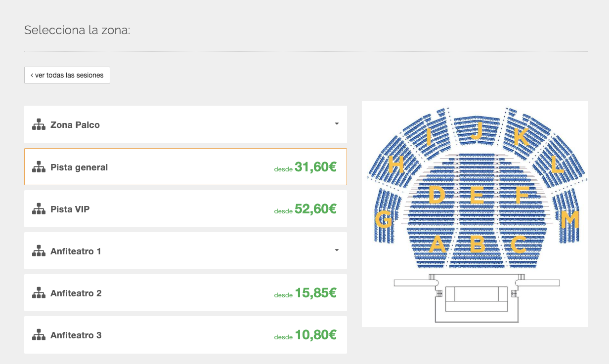Click section J on the seating map
Image resolution: width=609 pixels, height=364 pixels.
pyautogui.click(x=477, y=132)
